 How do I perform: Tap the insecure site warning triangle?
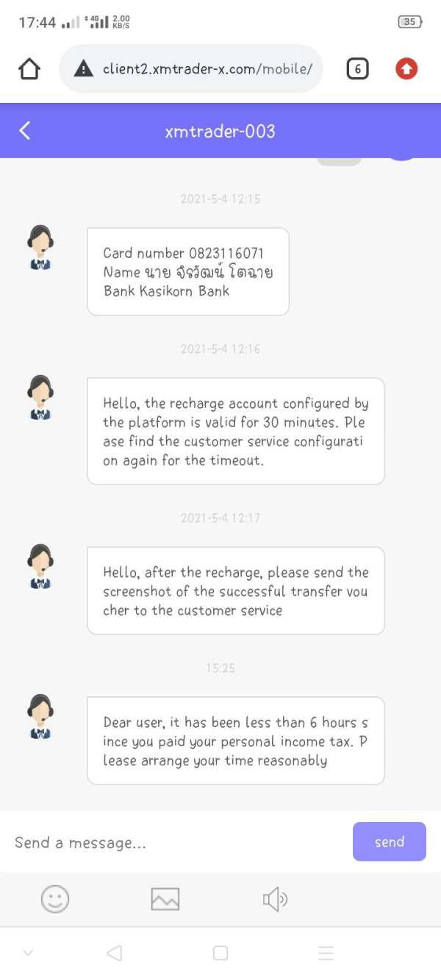click(x=85, y=69)
